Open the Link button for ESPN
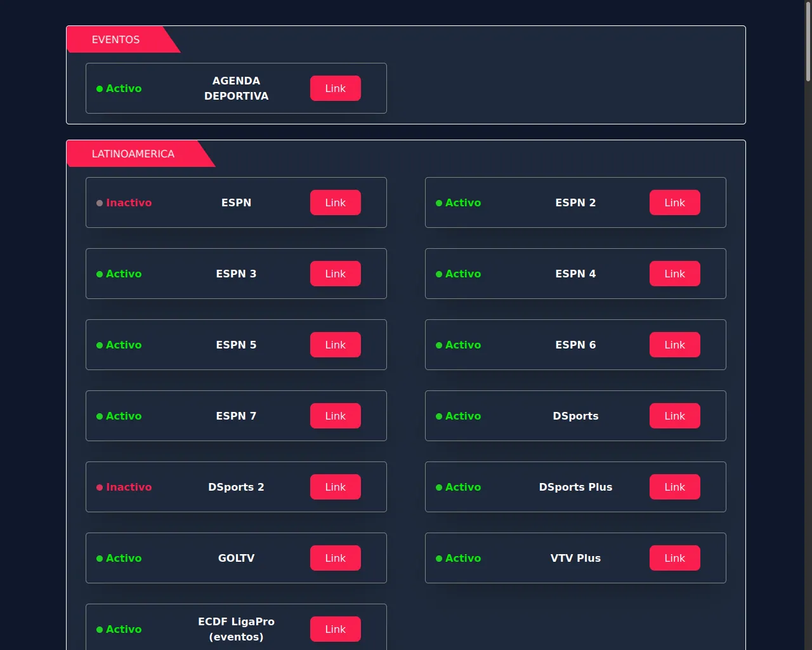This screenshot has width=812, height=650. (336, 202)
